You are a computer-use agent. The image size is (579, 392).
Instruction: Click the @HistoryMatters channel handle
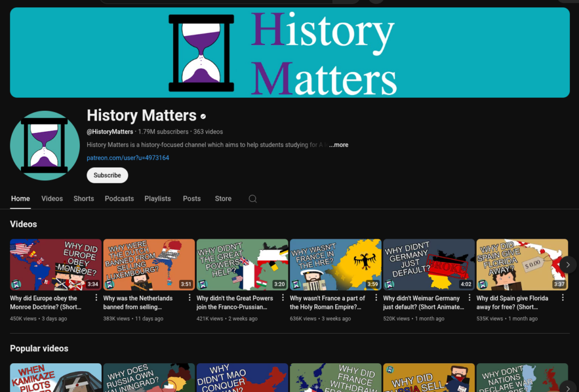(x=110, y=132)
